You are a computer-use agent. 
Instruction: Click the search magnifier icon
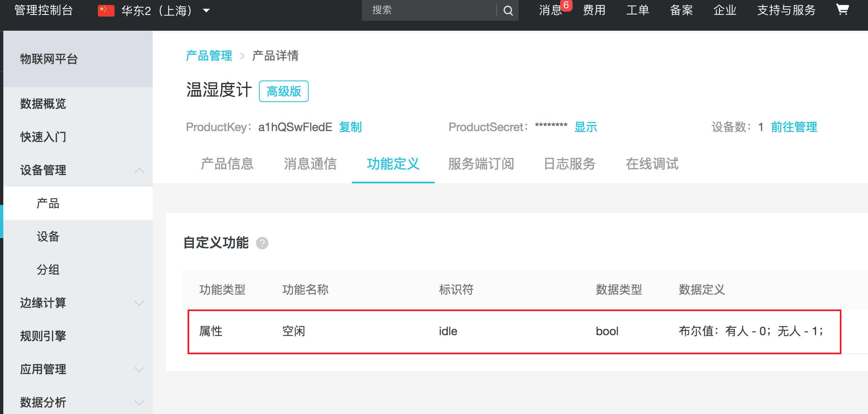[507, 10]
